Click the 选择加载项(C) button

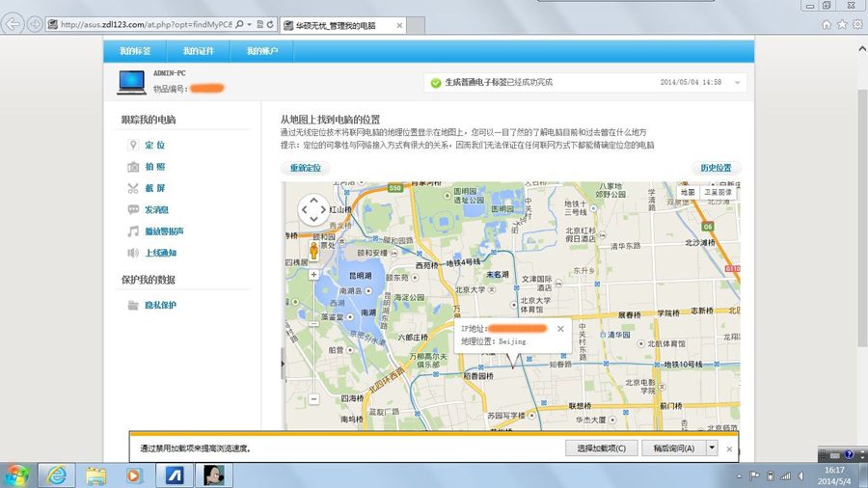click(601, 448)
